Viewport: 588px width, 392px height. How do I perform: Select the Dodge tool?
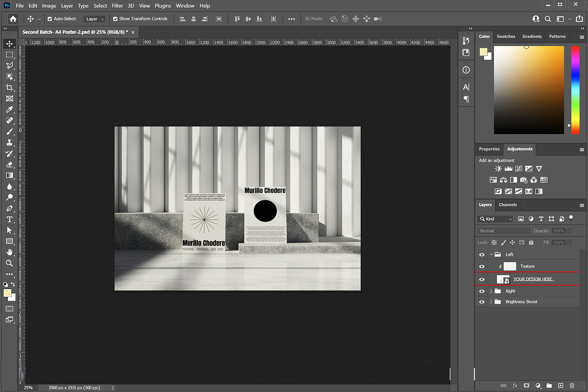coord(9,197)
